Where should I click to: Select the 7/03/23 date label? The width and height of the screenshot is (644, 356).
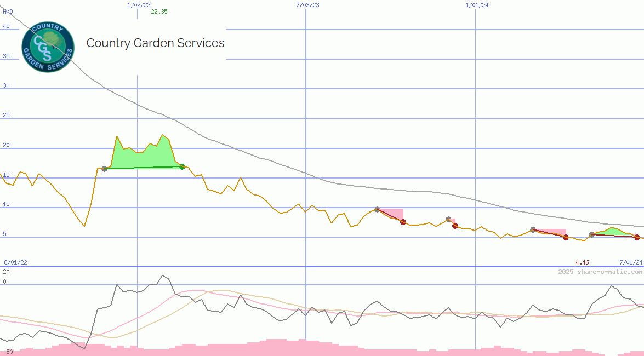pos(307,5)
